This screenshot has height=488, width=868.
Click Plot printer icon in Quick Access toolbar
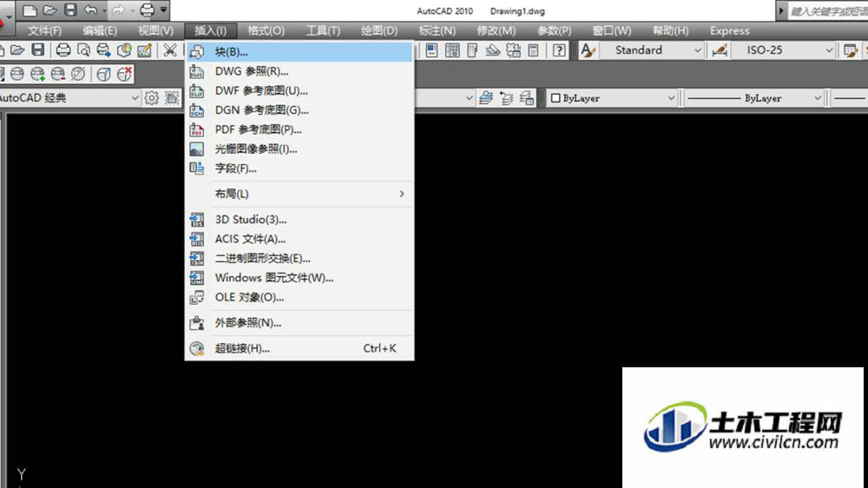[x=147, y=10]
